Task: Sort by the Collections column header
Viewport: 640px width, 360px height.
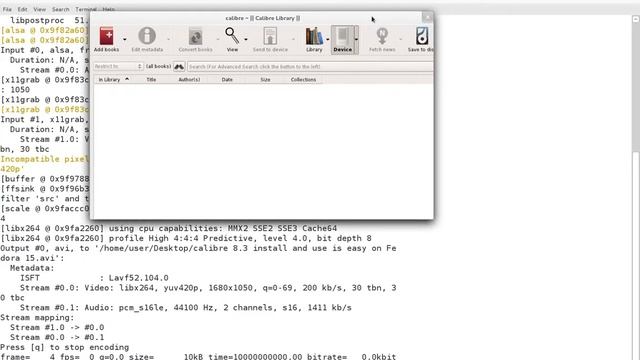Action: (x=303, y=80)
